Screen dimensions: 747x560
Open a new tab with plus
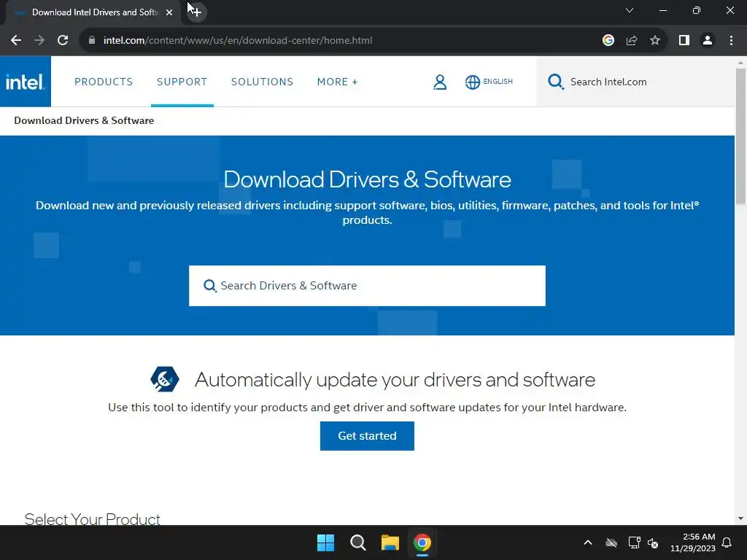[196, 12]
